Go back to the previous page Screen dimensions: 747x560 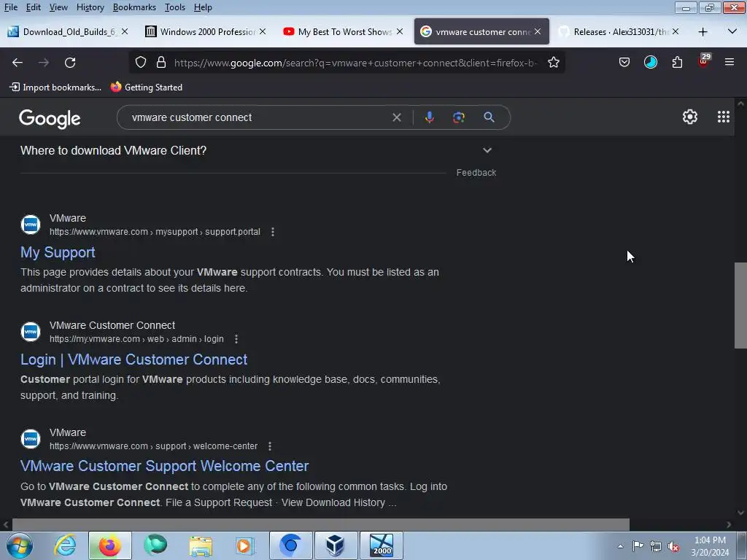pos(18,63)
